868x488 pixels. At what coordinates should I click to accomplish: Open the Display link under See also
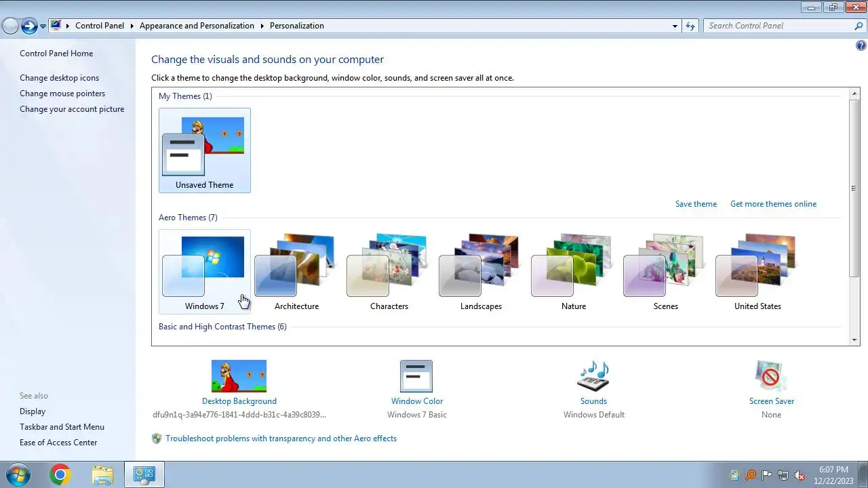33,411
